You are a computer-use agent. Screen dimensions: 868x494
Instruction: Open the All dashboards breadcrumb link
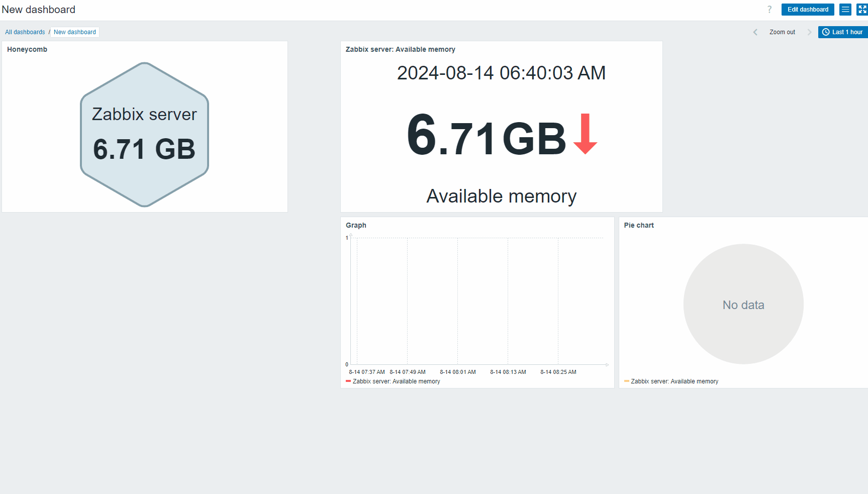tap(25, 32)
